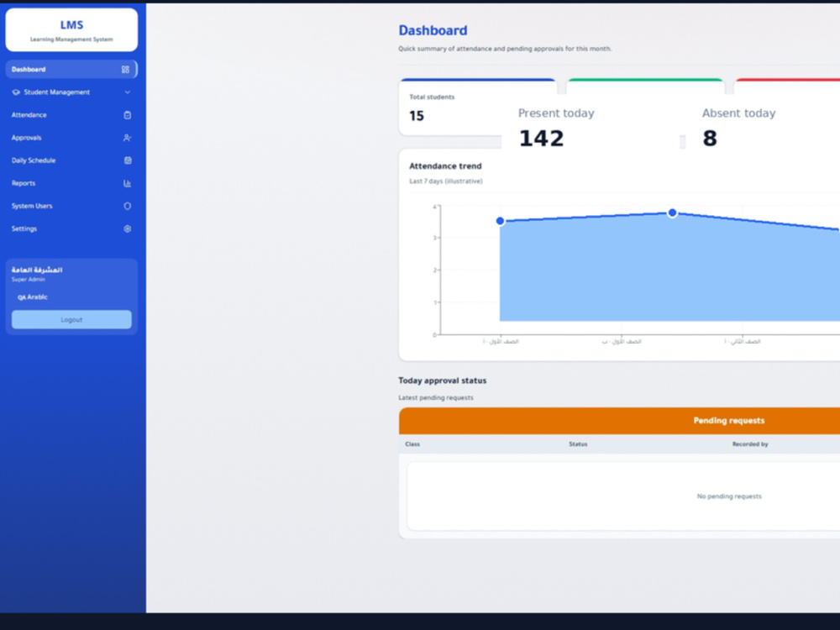Viewport: 840px width, 630px height.
Task: Open Settings in sidebar
Action: (x=71, y=228)
